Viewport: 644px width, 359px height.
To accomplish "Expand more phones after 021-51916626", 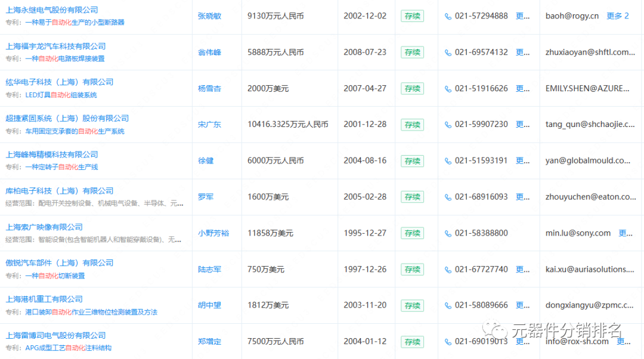I will [x=523, y=88].
